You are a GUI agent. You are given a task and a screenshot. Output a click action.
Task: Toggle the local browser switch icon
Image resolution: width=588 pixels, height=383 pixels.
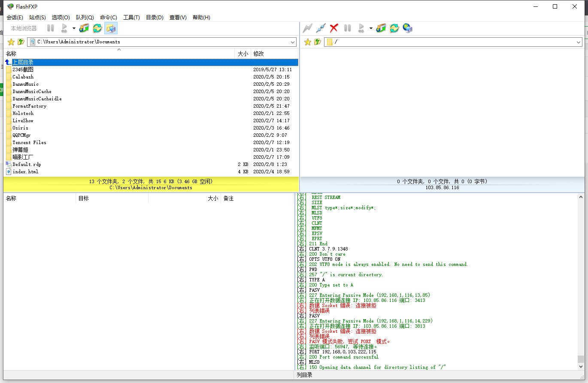(111, 28)
